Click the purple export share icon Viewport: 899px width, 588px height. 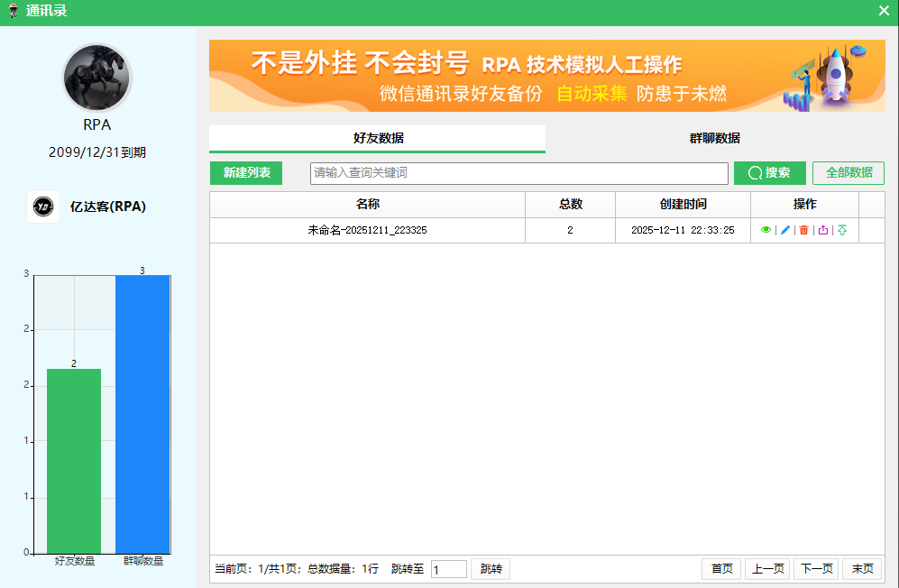point(822,230)
